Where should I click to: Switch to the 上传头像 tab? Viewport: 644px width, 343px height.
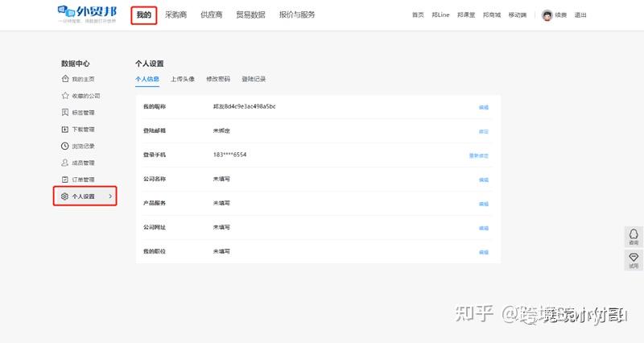click(x=183, y=79)
